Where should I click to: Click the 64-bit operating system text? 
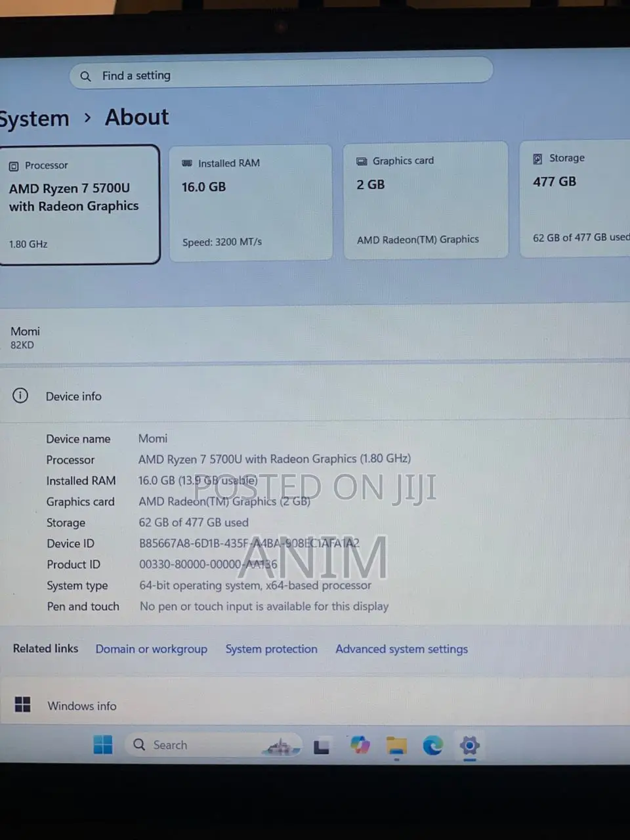[x=255, y=585]
